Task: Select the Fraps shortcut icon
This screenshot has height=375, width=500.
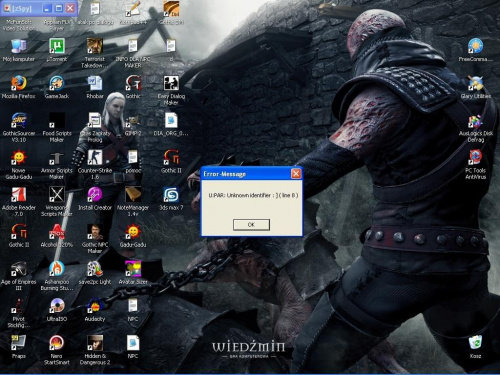Action: 19,343
